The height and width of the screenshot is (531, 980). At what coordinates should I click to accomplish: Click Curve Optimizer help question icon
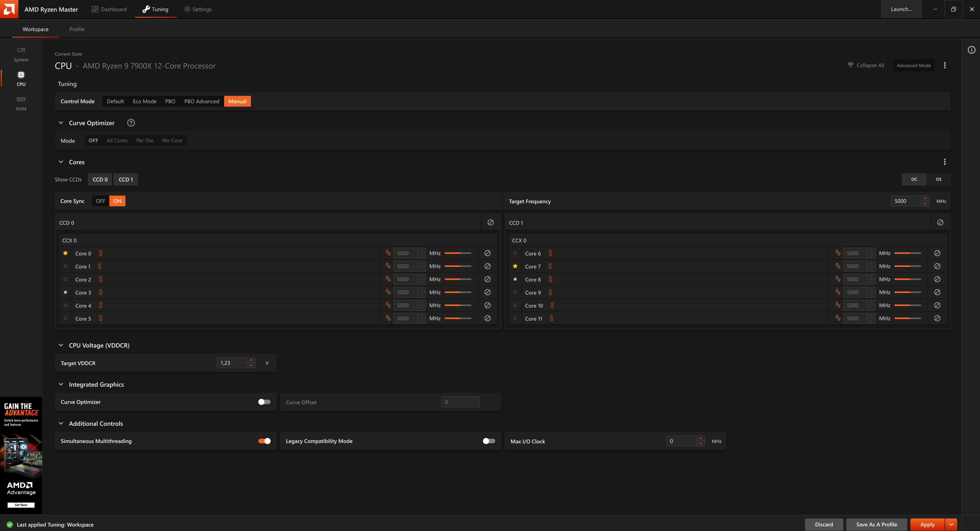point(131,123)
